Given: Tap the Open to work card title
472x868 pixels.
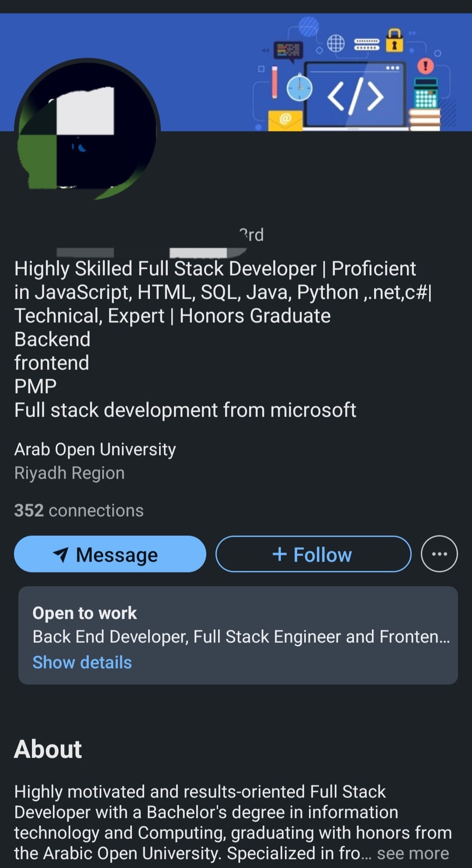Looking at the screenshot, I should [84, 613].
